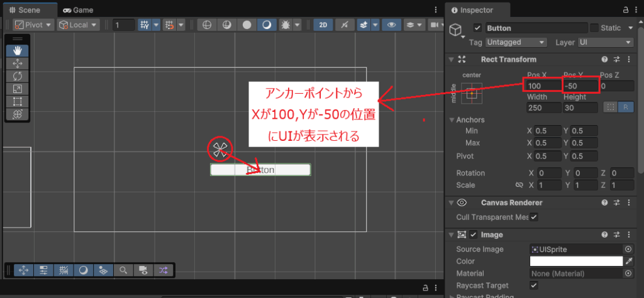Click overlay bar purple shuffle icon
Screen dimensions: 644x298
coord(163,270)
